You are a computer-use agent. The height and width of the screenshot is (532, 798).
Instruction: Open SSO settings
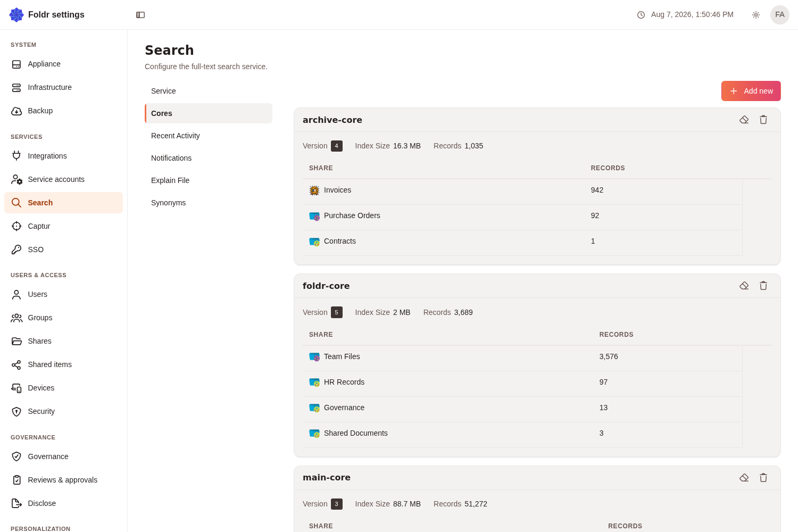click(63, 250)
